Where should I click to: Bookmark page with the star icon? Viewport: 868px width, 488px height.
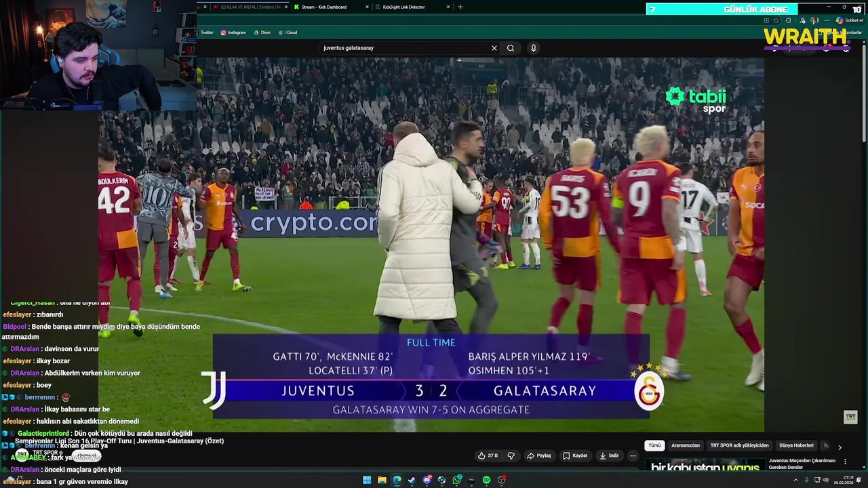click(776, 20)
